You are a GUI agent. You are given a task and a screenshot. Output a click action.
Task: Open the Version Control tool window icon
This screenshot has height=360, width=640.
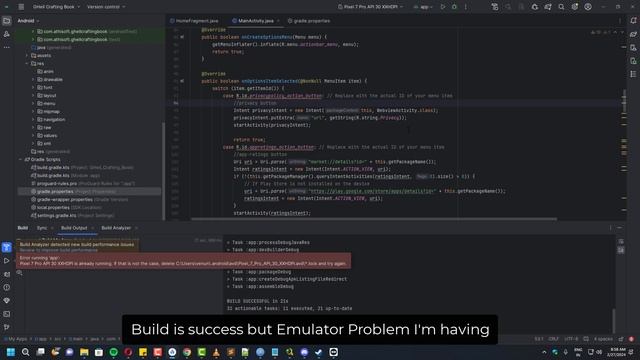[7, 327]
